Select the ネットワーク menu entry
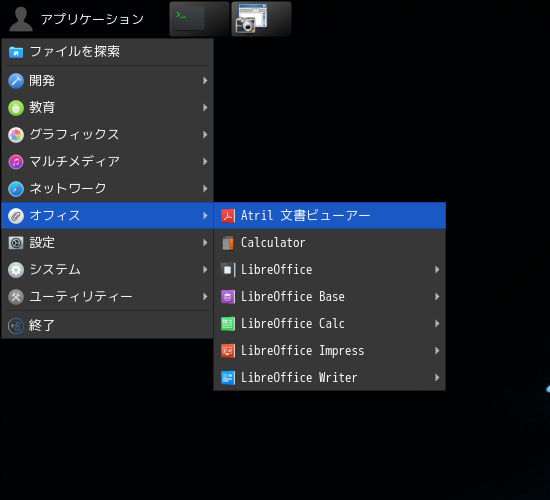Viewport: 550px width, 500px height. [x=107, y=189]
